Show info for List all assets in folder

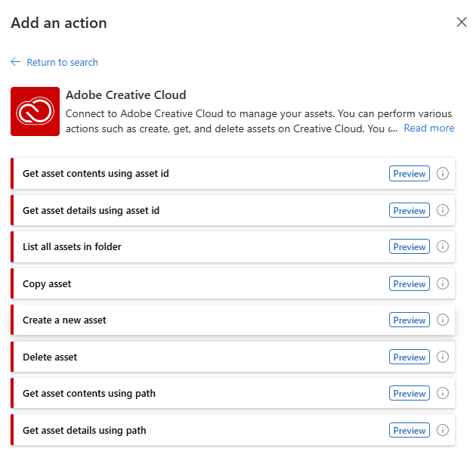[442, 246]
